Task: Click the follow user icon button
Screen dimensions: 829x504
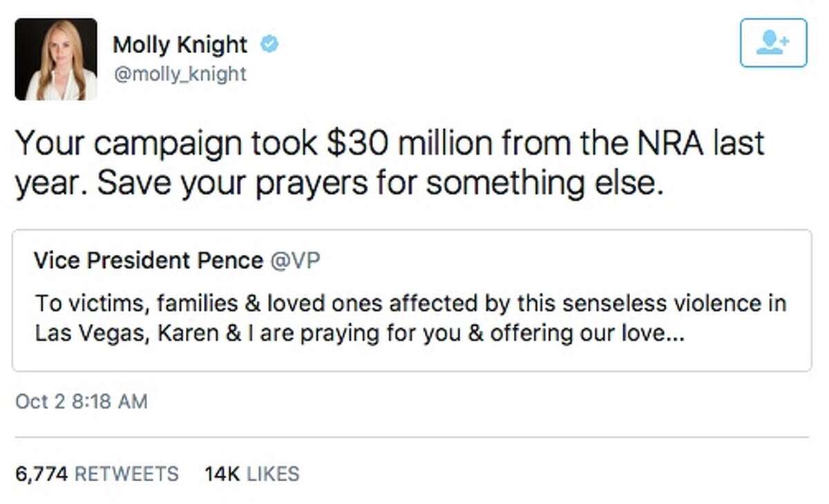Action: (773, 43)
